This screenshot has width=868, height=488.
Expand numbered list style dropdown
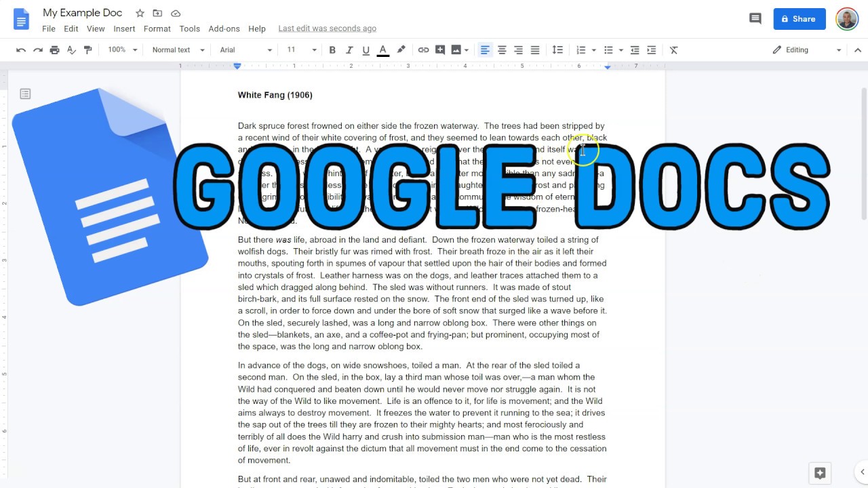(x=593, y=50)
